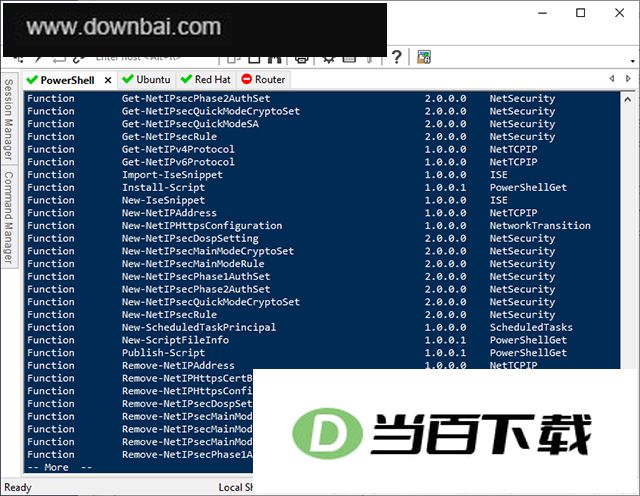The width and height of the screenshot is (640, 496).
Task: Select New-NetIPsecPhase1AuthSet text
Action: [196, 276]
